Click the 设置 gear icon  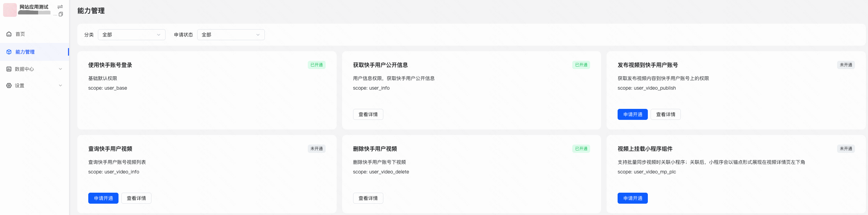tap(9, 86)
